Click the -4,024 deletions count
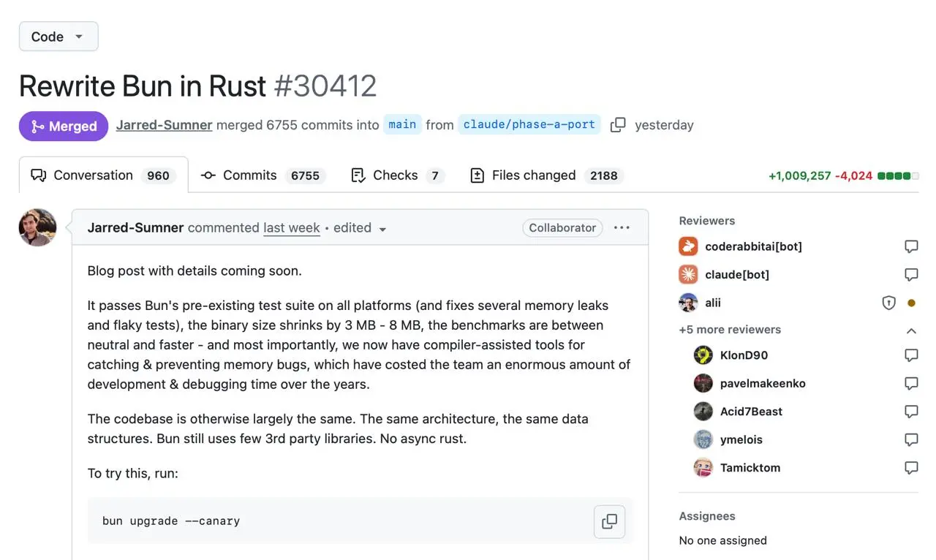The width and height of the screenshot is (936, 560). [x=853, y=175]
